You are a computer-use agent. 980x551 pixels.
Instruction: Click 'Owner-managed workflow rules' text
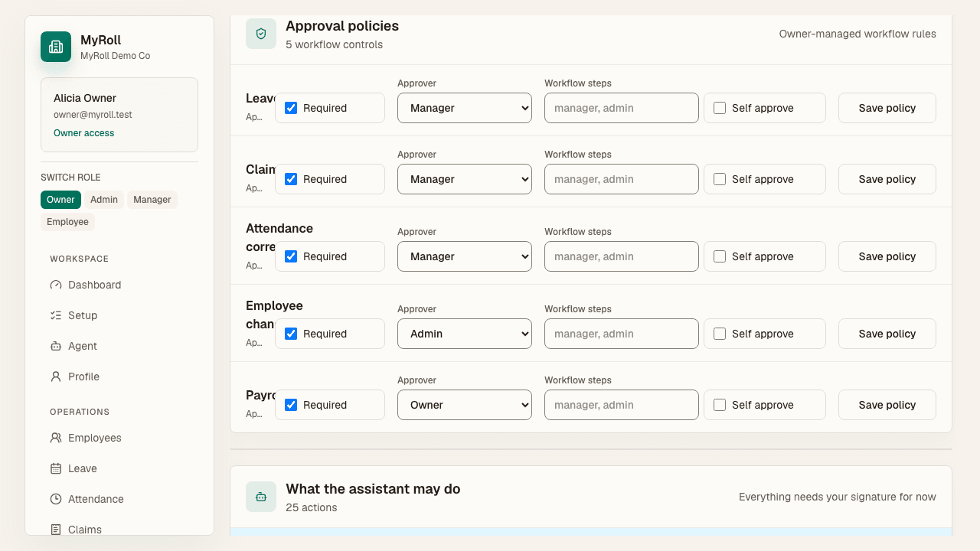coord(857,34)
